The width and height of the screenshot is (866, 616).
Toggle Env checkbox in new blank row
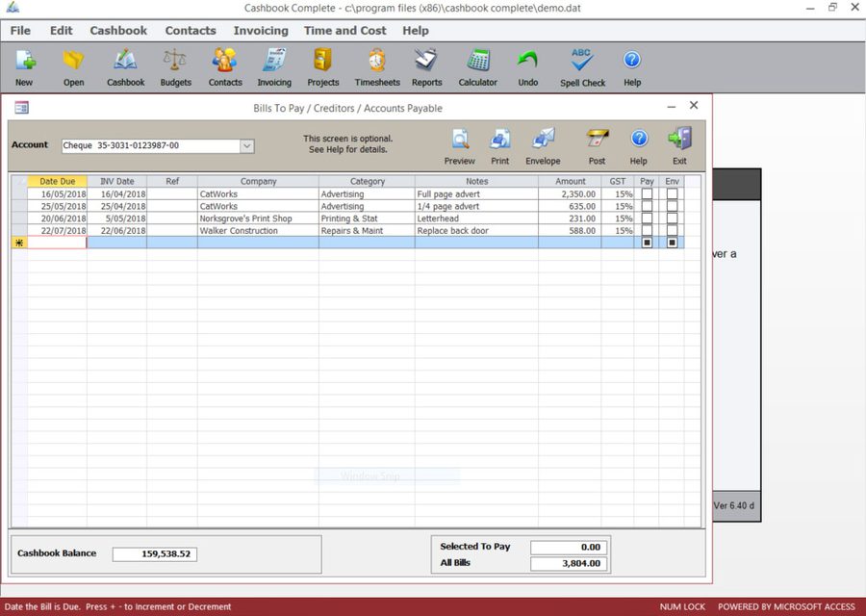[672, 243]
